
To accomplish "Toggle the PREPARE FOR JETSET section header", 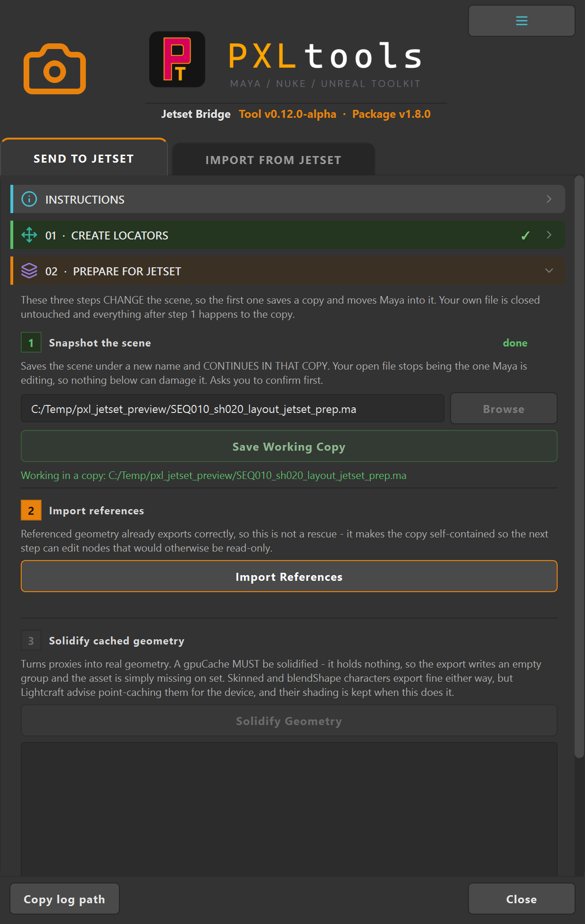I will [287, 271].
